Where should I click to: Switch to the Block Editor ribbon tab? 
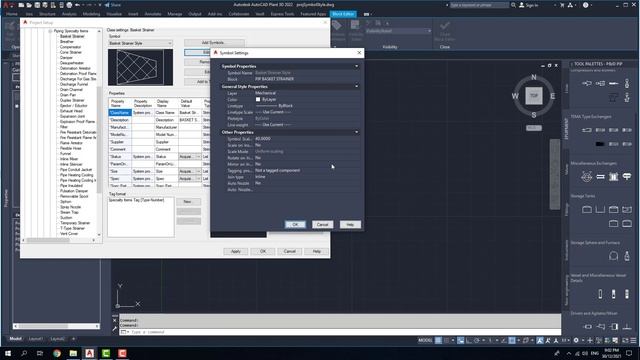343,14
